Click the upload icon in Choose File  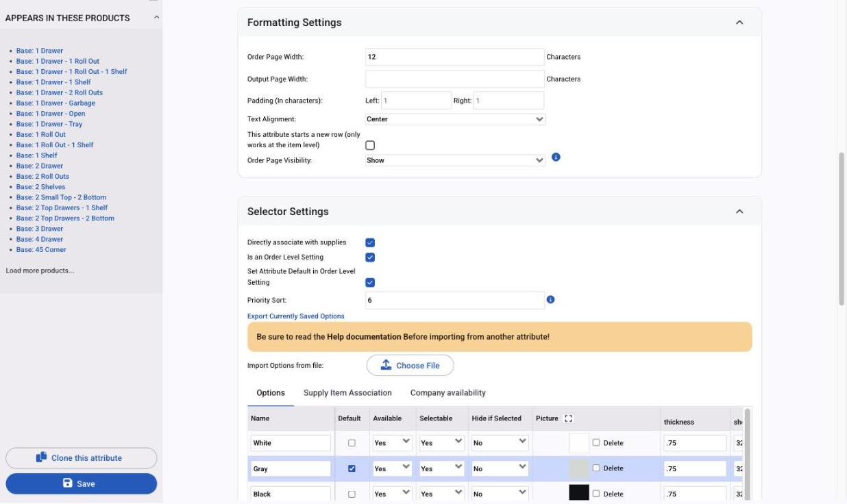(386, 365)
